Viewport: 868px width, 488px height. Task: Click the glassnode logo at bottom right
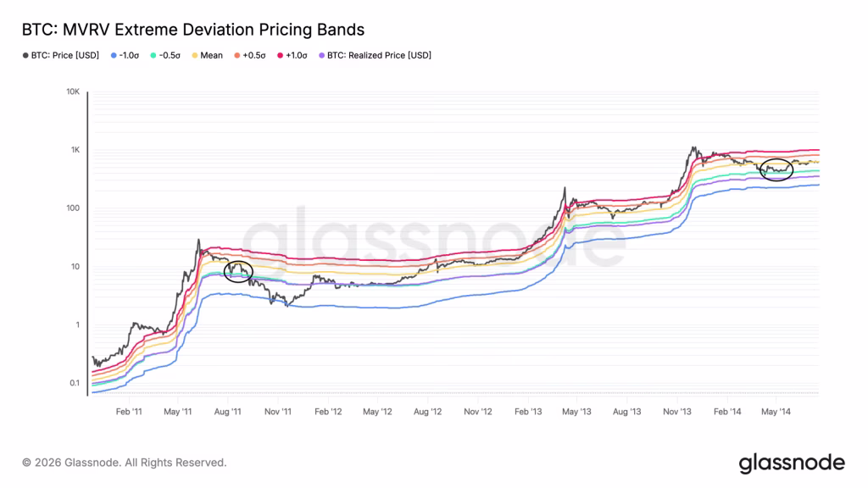[792, 463]
